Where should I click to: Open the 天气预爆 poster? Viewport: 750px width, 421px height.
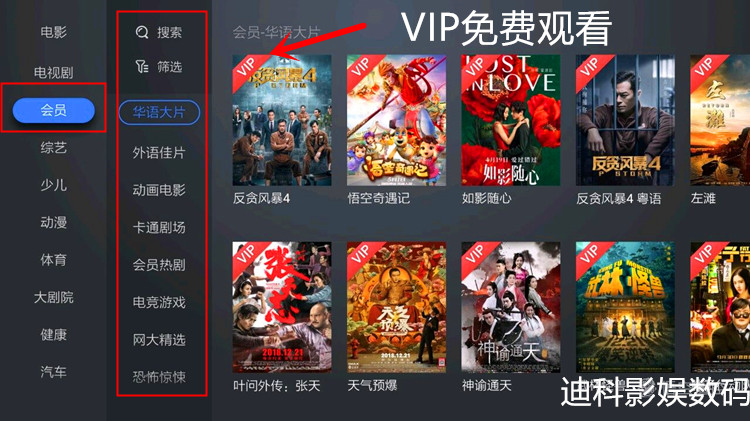[397, 307]
